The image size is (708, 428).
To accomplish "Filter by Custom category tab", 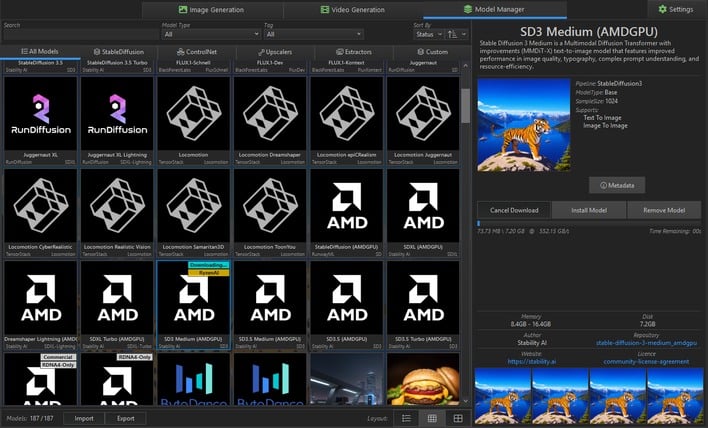I will tap(432, 52).
